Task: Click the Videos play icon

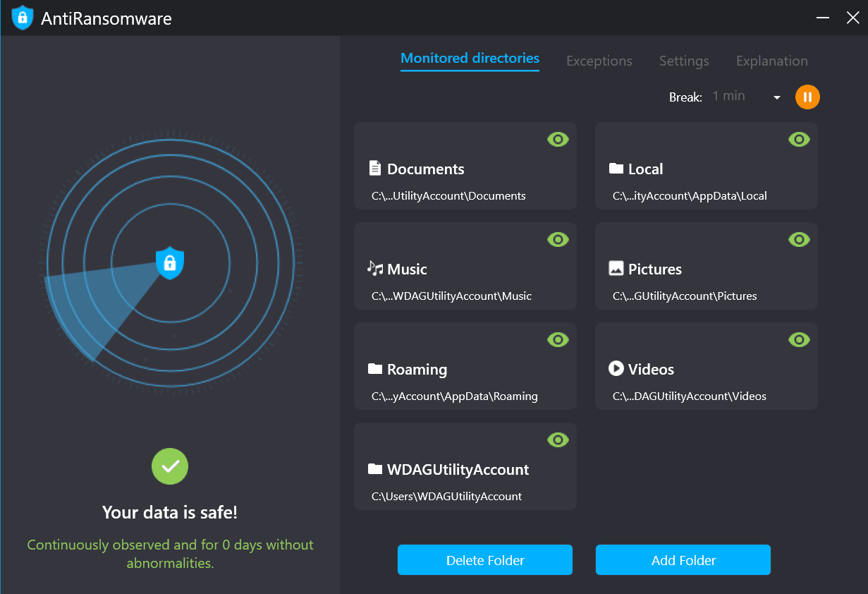Action: click(x=616, y=368)
